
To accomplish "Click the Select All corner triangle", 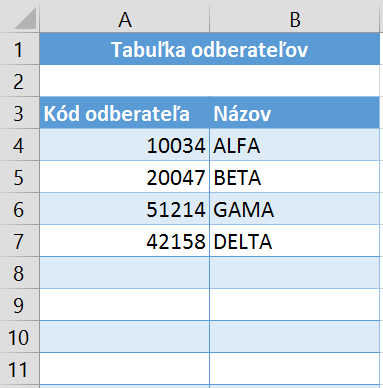I will (25, 18).
